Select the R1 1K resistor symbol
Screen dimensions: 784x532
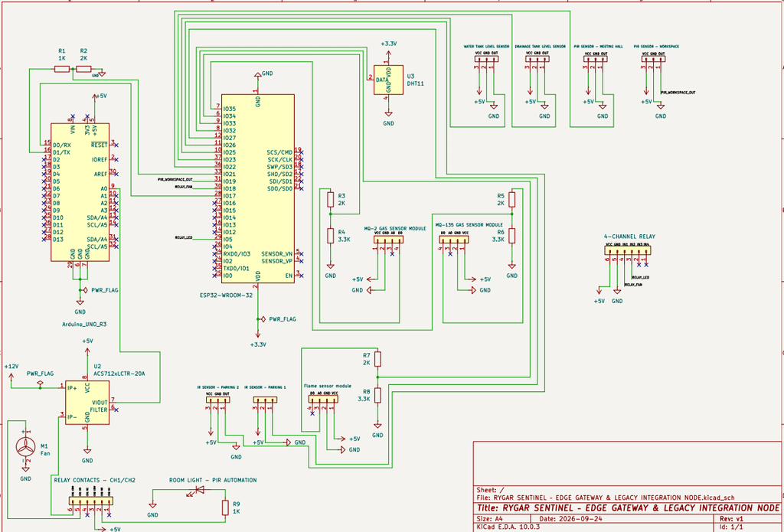tap(61, 70)
